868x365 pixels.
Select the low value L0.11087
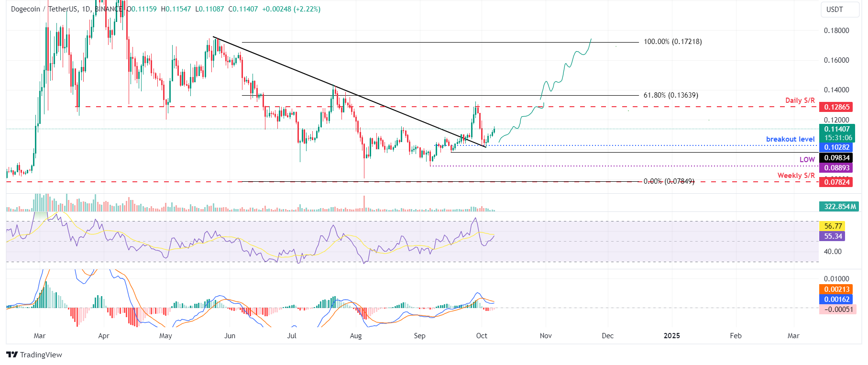pyautogui.click(x=209, y=9)
